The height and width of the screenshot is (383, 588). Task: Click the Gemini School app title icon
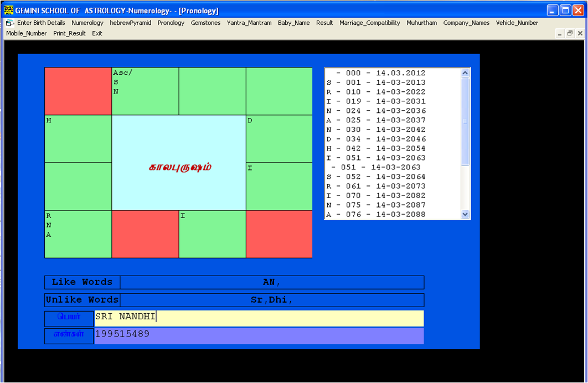click(x=9, y=10)
